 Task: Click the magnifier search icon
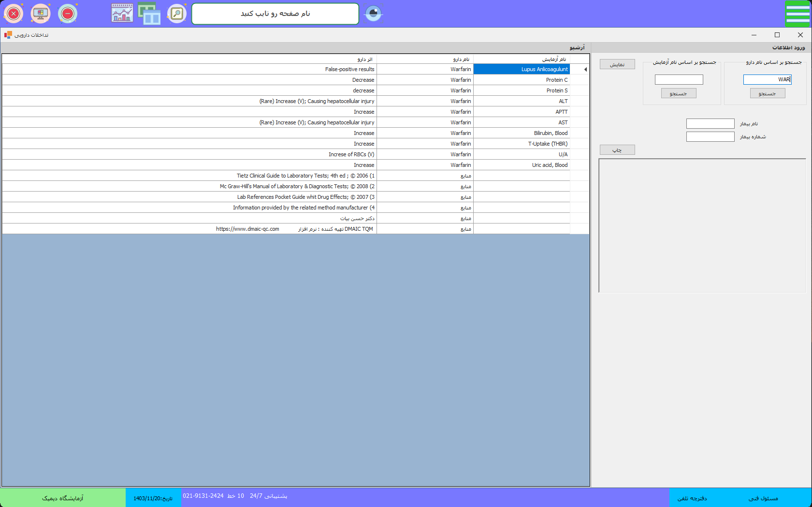point(177,14)
